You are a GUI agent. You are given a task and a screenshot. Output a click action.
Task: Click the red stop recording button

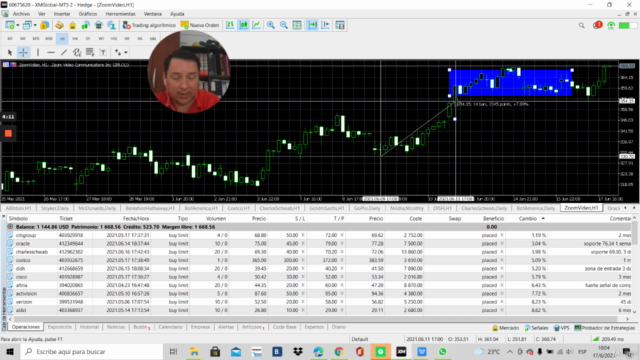tap(8, 133)
